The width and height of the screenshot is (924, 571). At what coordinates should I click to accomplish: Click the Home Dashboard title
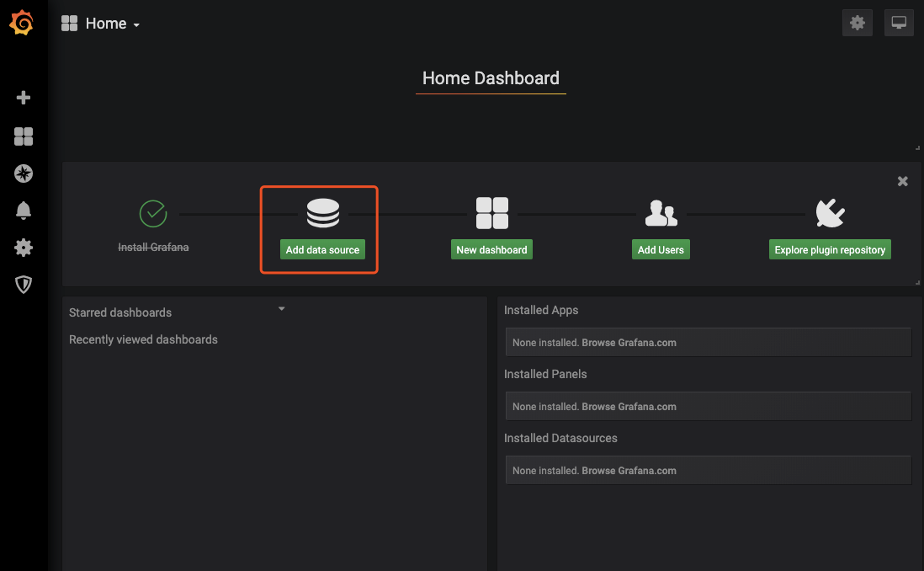coord(491,77)
